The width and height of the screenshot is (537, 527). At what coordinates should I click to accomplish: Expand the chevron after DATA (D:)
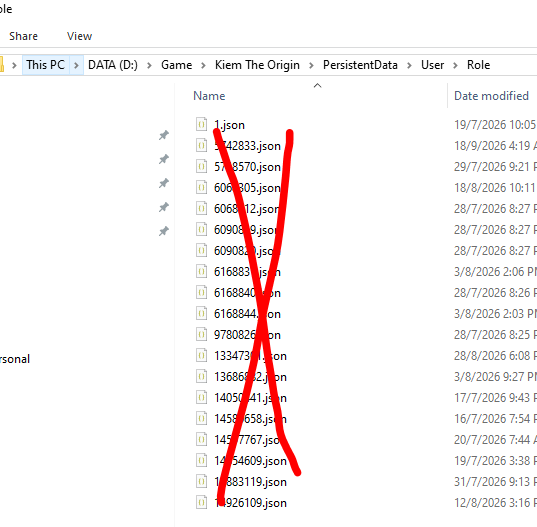[x=149, y=65]
